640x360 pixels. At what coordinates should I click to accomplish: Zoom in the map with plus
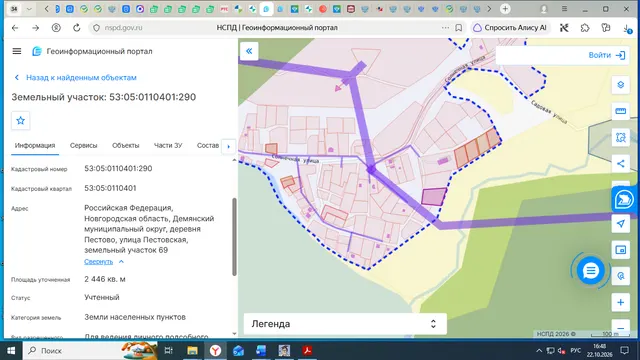(620, 302)
